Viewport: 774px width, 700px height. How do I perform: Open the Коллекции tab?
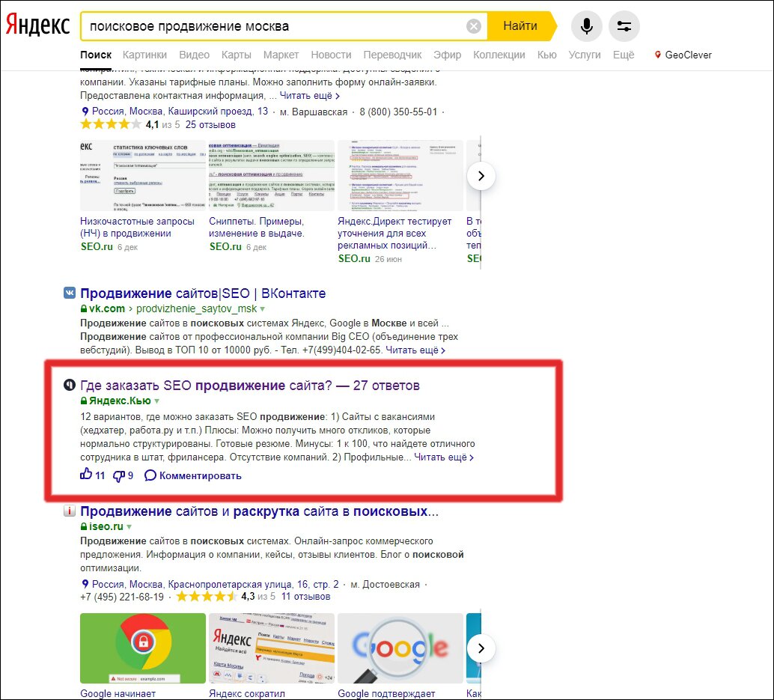(x=499, y=55)
